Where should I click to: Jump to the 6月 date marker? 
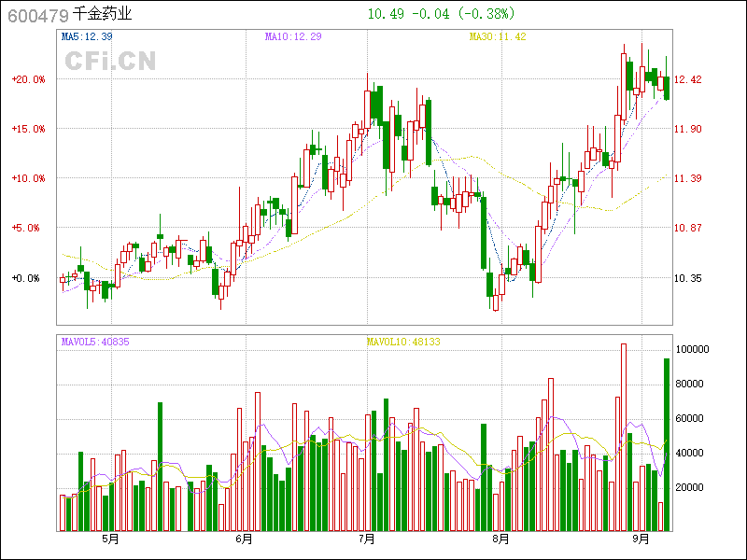[245, 539]
